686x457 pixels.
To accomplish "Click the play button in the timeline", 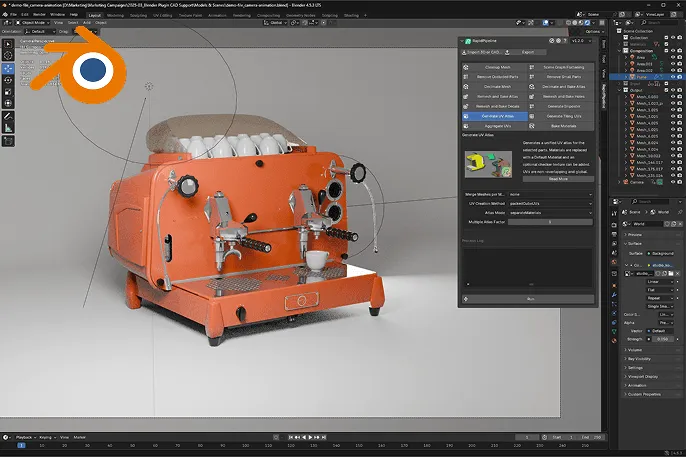I will [x=310, y=437].
